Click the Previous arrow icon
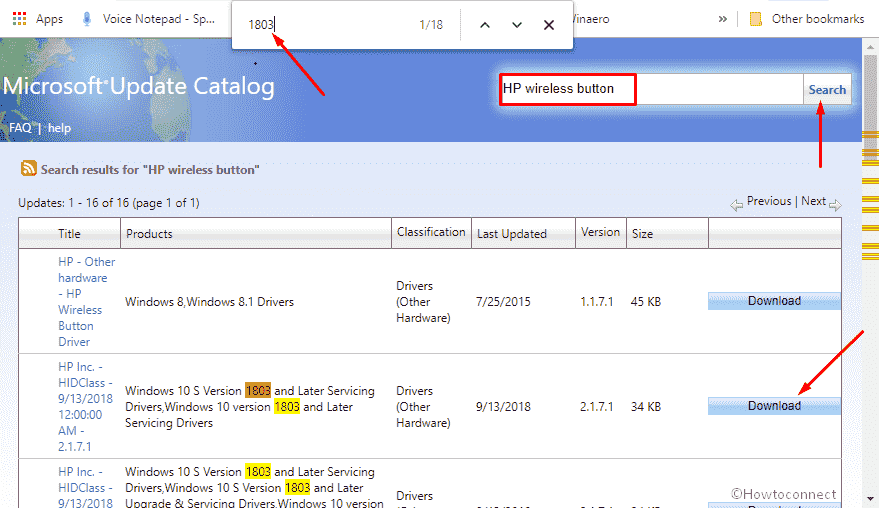879x508 pixels. tap(737, 205)
